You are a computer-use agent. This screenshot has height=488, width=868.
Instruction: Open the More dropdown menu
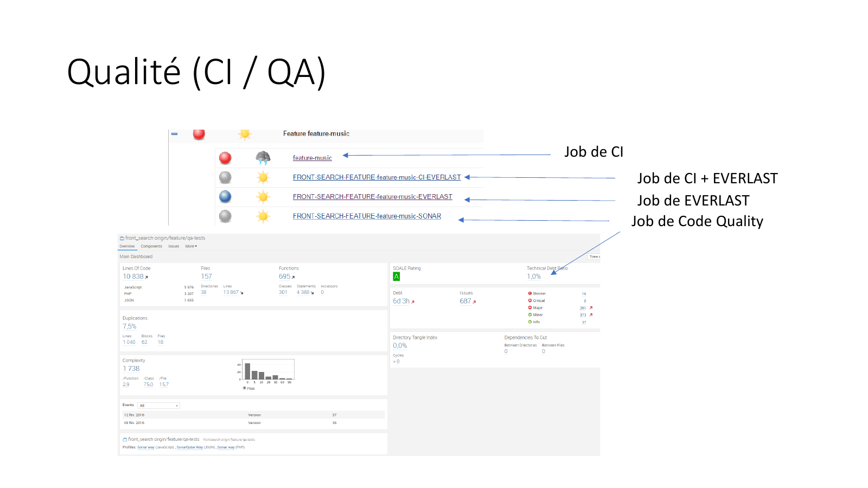[x=191, y=246]
